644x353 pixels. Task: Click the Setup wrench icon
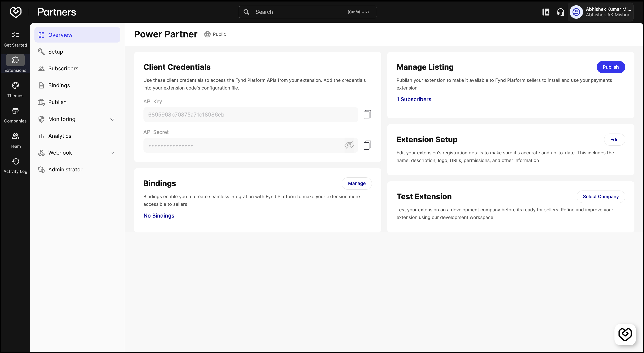pyautogui.click(x=41, y=52)
